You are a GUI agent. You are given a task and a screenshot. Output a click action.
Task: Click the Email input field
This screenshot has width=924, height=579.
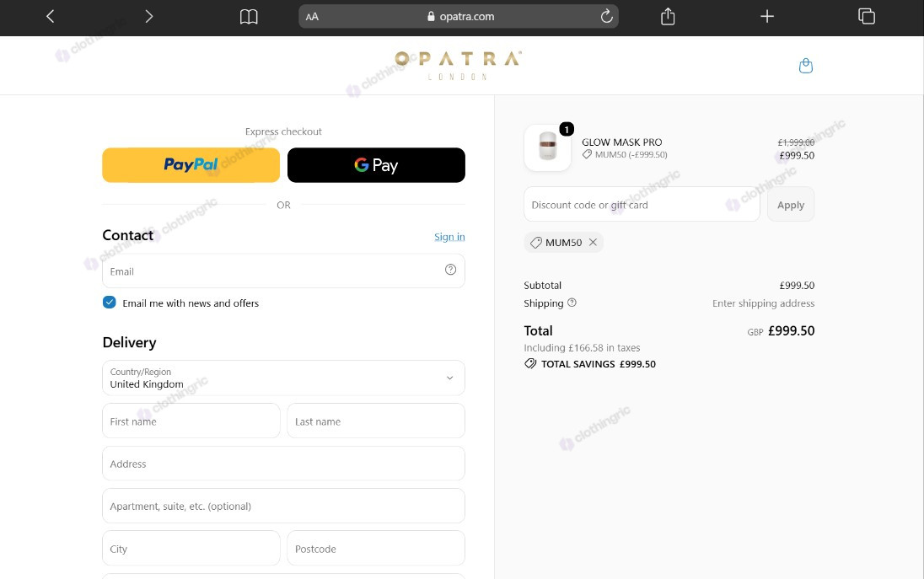[x=283, y=271]
